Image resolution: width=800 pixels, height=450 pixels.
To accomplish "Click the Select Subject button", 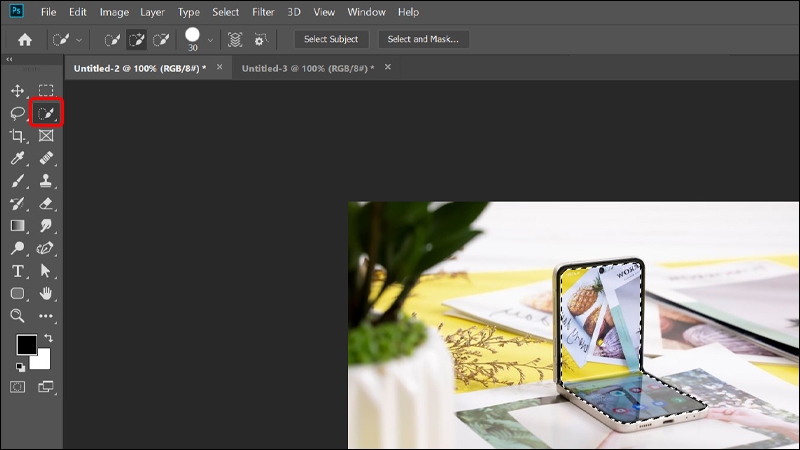I will click(x=331, y=39).
